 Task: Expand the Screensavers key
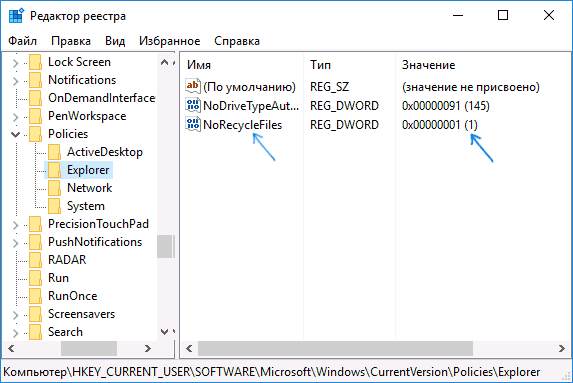pos(15,315)
